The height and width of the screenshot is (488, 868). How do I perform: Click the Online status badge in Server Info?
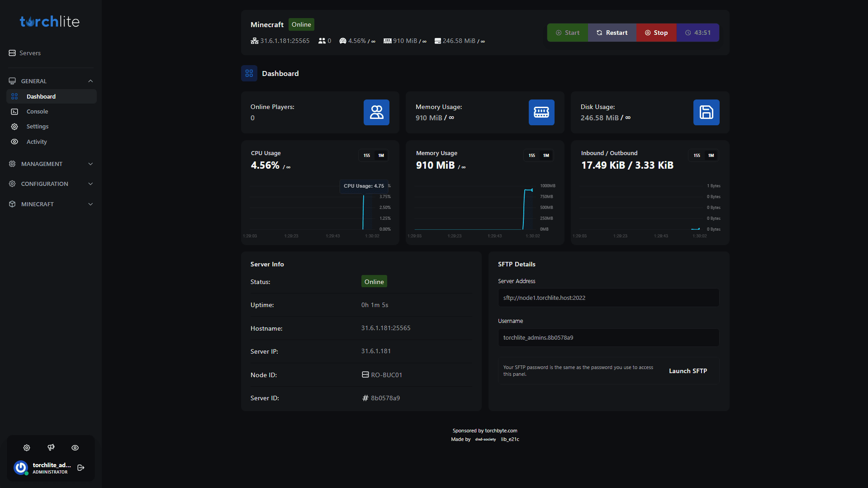(374, 281)
